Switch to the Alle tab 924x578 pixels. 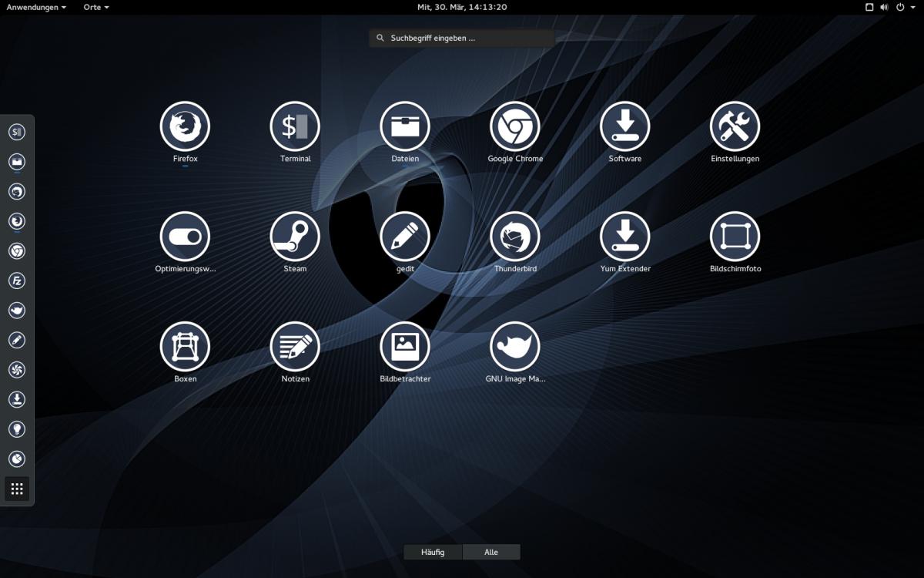(491, 552)
